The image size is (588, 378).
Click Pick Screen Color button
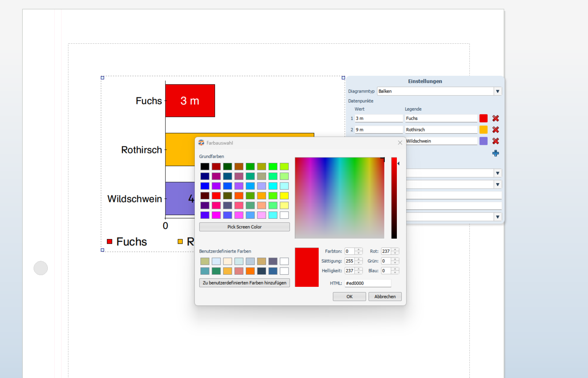tap(244, 227)
